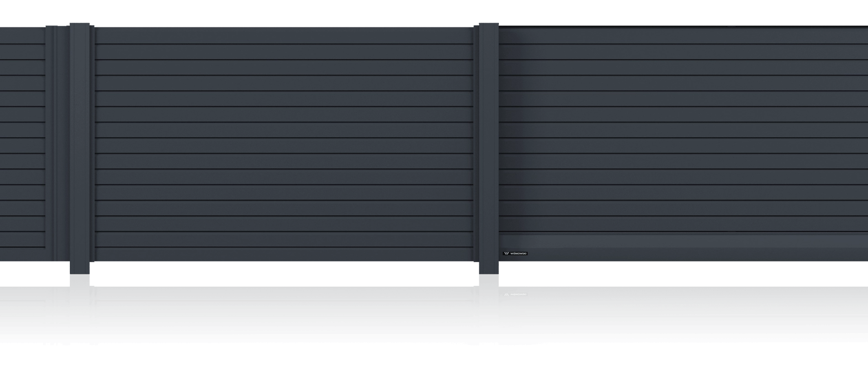Click the Wiśniowski logo badge on gate
868x365 pixels.
click(x=515, y=253)
